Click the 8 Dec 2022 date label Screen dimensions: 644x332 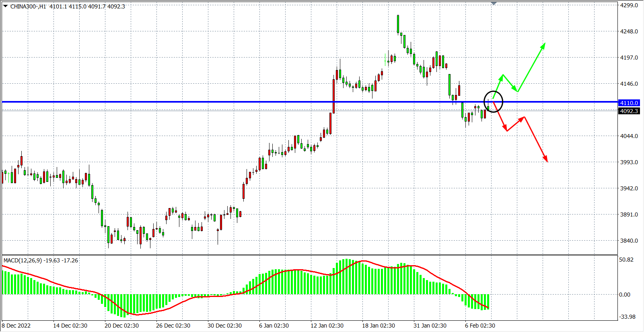(x=16, y=326)
